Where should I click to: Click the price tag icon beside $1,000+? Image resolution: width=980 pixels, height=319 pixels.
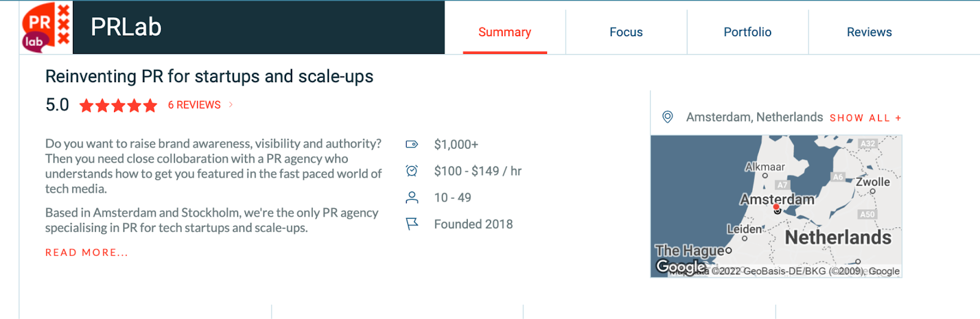[412, 144]
